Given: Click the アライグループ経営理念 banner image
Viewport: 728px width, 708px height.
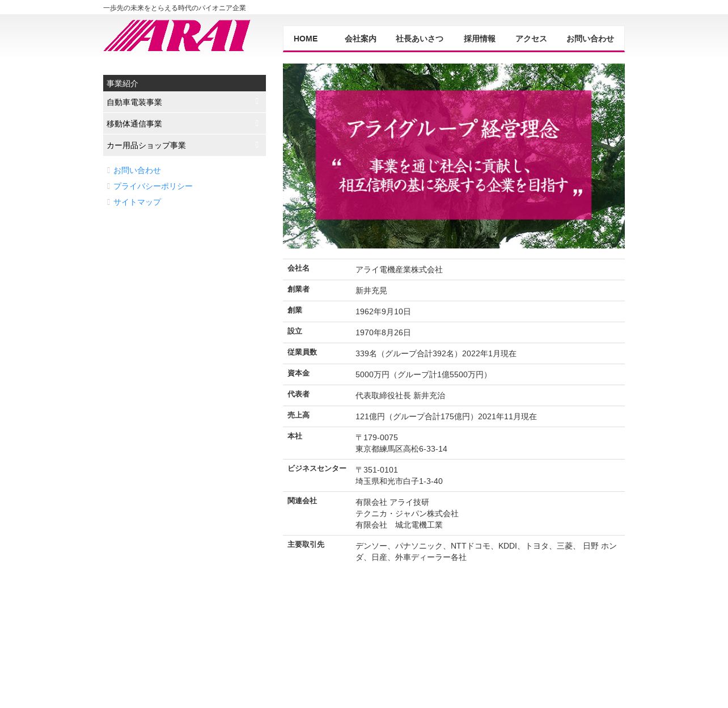Looking at the screenshot, I should pyautogui.click(x=454, y=156).
